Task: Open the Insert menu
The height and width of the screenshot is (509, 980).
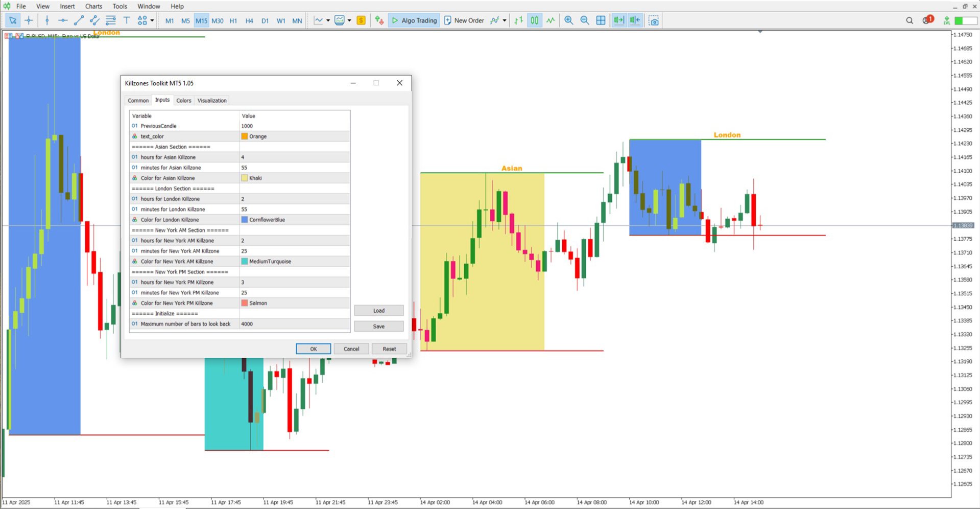Action: 67,6
